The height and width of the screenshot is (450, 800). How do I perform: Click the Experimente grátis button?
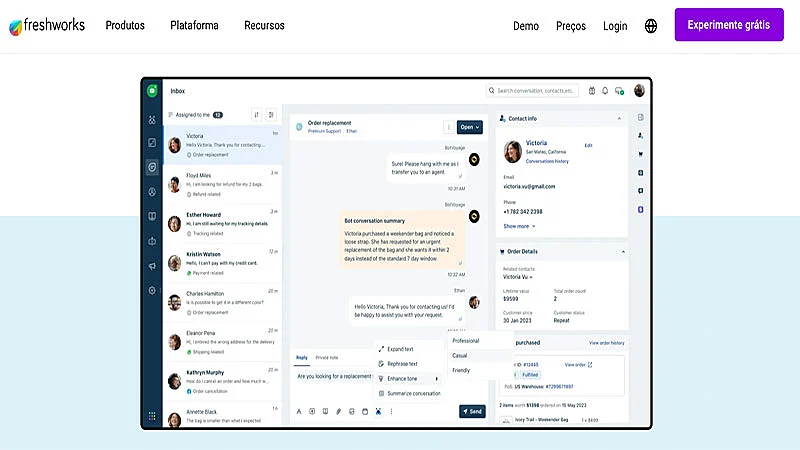(x=729, y=25)
